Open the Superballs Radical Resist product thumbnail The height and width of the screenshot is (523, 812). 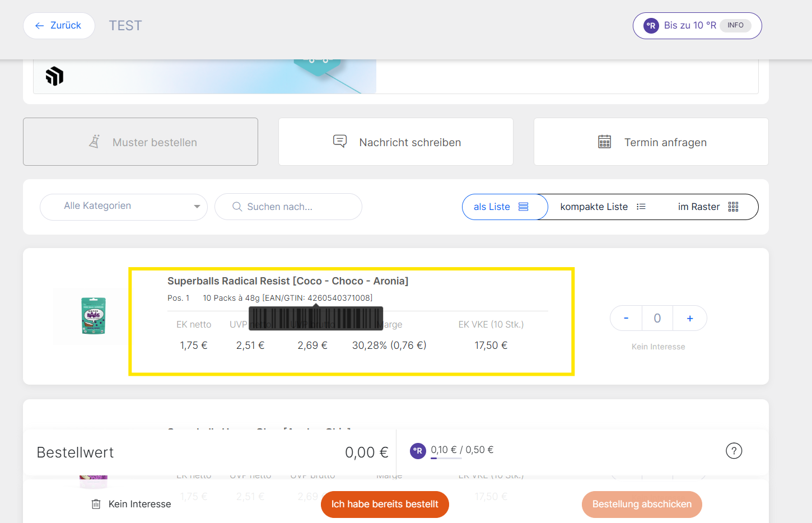(x=94, y=316)
